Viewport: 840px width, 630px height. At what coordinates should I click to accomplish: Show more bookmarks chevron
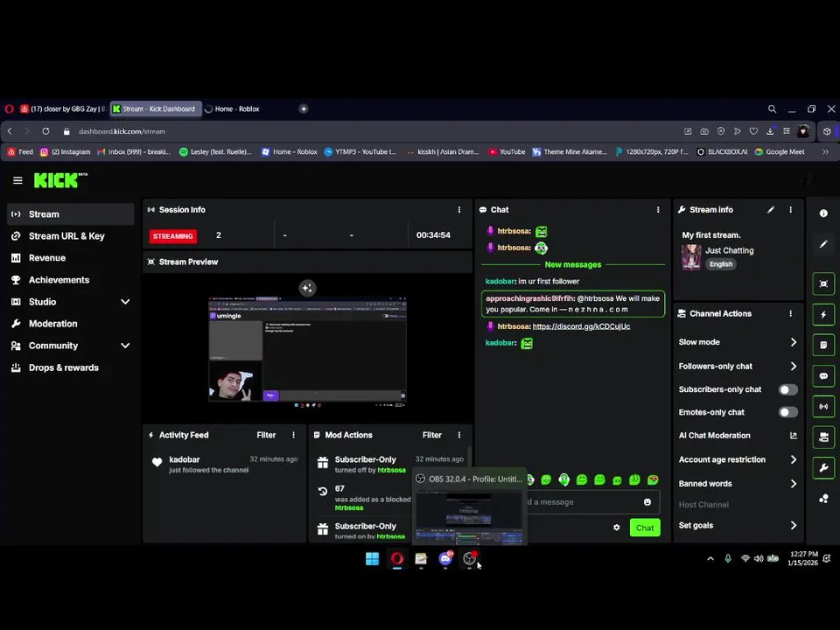[x=825, y=152]
